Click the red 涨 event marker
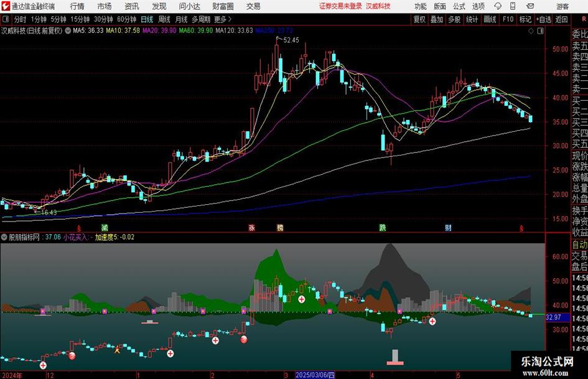This screenshot has width=588, height=379. (x=252, y=228)
